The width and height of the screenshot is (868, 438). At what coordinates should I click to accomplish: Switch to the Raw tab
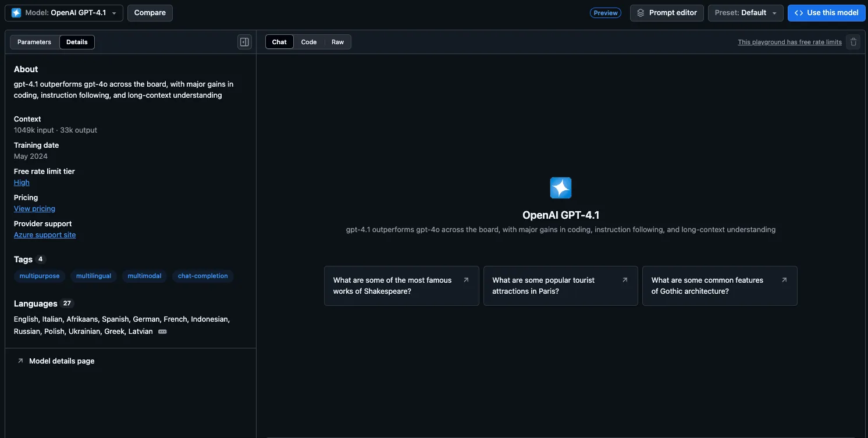tap(337, 41)
